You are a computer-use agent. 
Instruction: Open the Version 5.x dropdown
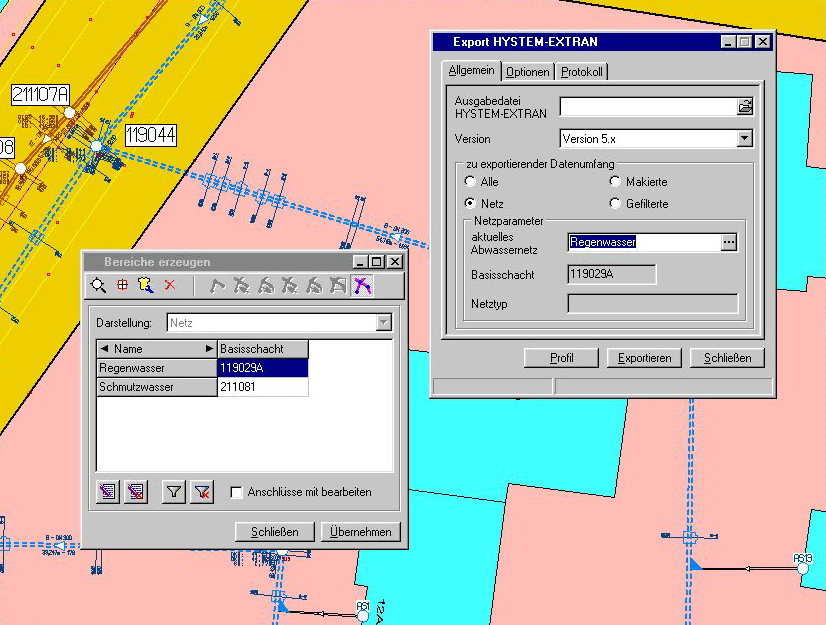(x=744, y=139)
